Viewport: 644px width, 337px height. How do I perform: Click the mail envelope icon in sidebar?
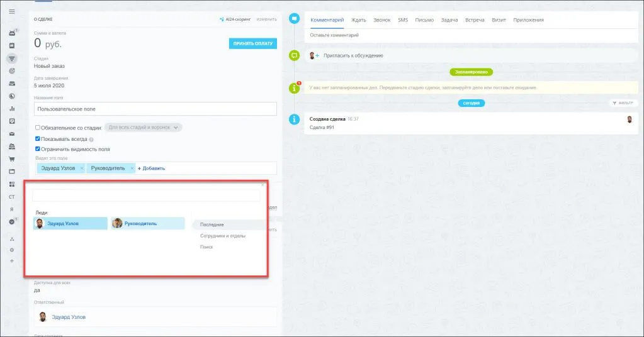tap(11, 134)
